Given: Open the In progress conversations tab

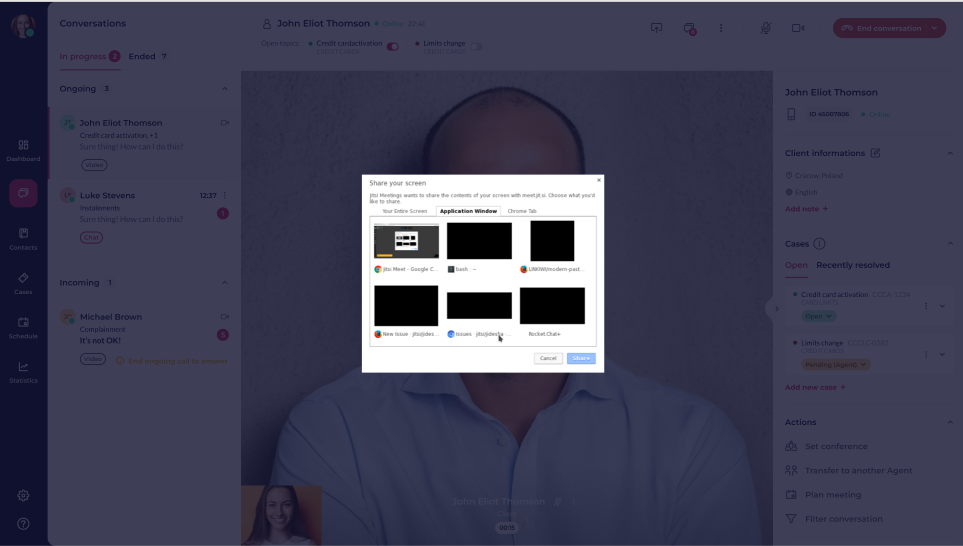Looking at the screenshot, I should click(x=90, y=57).
